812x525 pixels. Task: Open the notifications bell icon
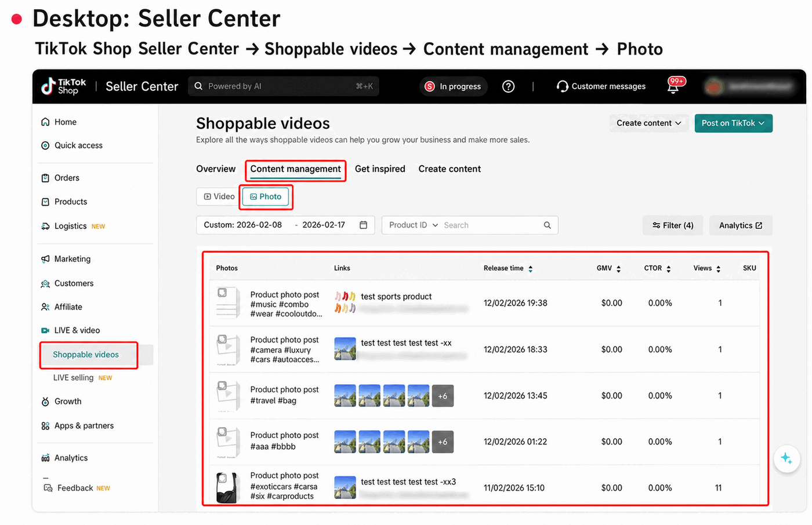[x=673, y=86]
